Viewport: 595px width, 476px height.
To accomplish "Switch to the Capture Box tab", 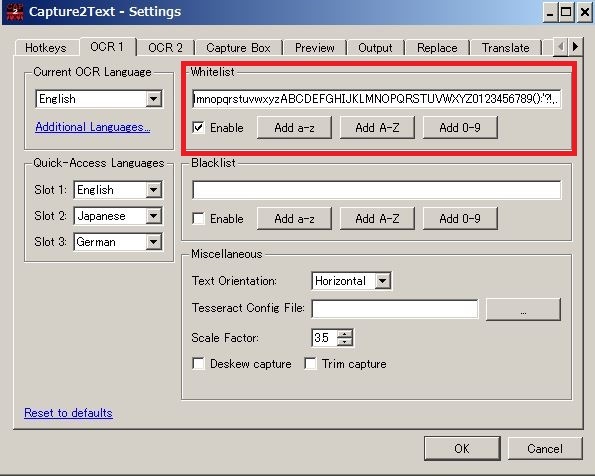I will coord(238,48).
